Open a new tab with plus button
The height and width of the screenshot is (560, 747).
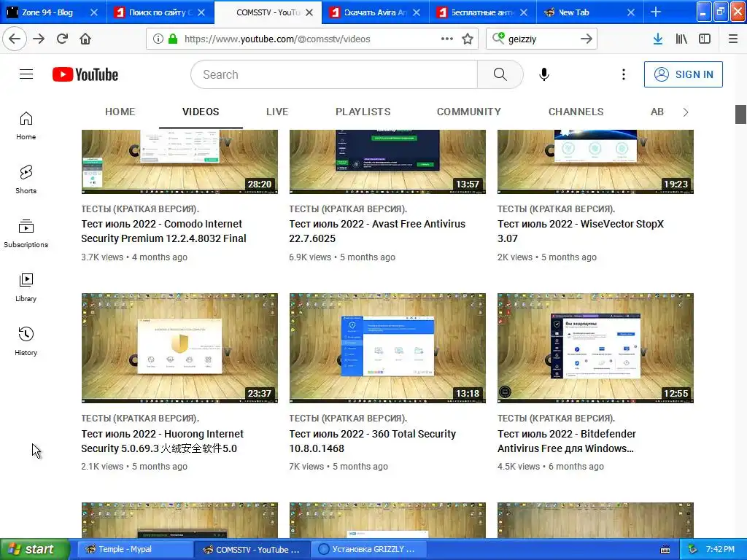pyautogui.click(x=656, y=12)
